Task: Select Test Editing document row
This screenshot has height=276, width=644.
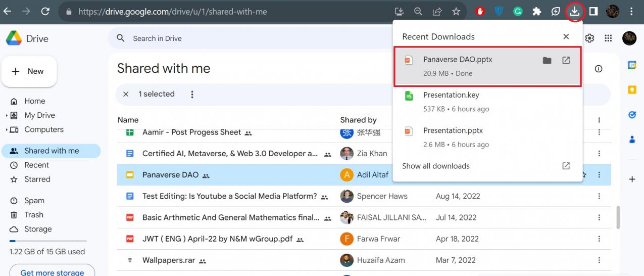Action: point(364,196)
